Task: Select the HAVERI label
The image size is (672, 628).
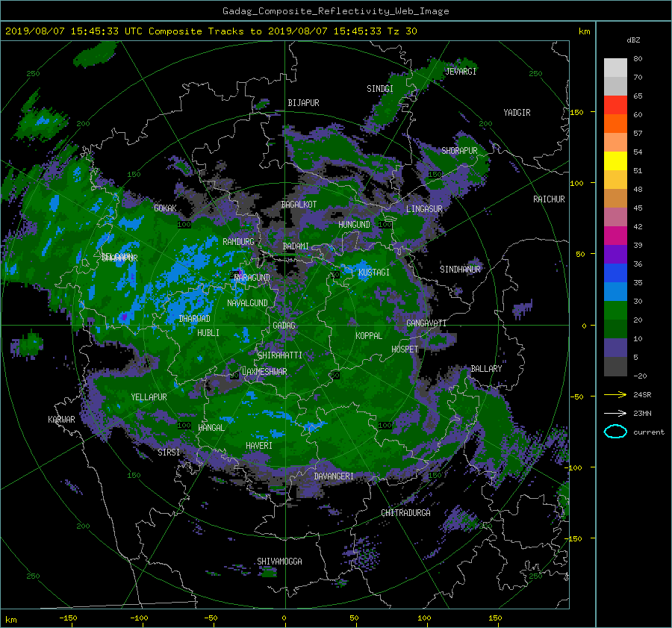Action: (259, 446)
